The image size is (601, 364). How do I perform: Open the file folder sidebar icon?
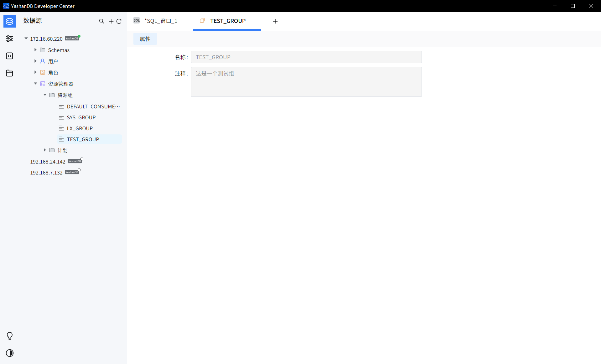10,73
